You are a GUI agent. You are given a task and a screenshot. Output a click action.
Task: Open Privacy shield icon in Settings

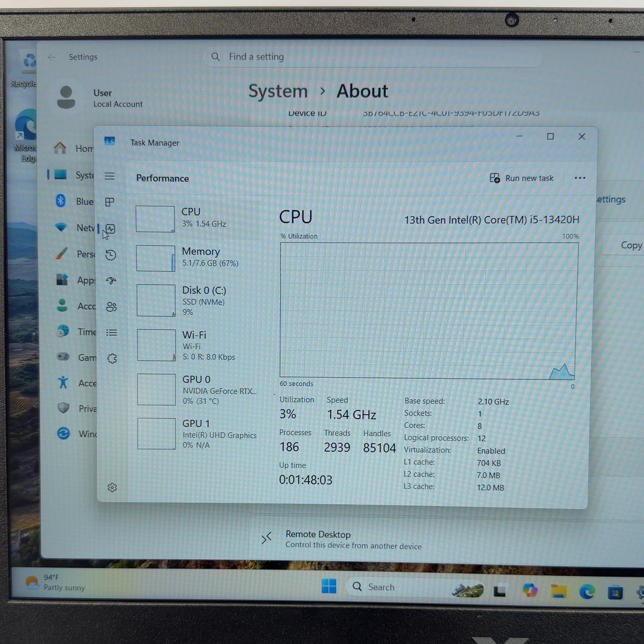point(63,408)
